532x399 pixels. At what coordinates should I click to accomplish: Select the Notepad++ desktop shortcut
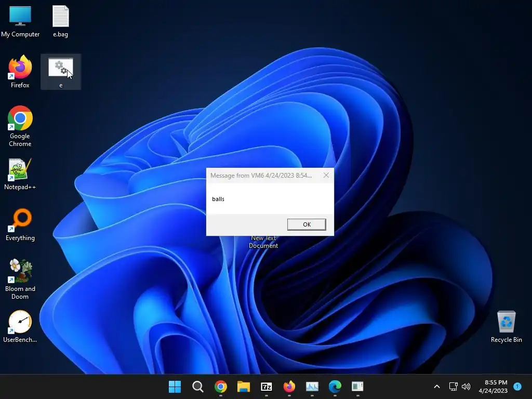point(20,174)
